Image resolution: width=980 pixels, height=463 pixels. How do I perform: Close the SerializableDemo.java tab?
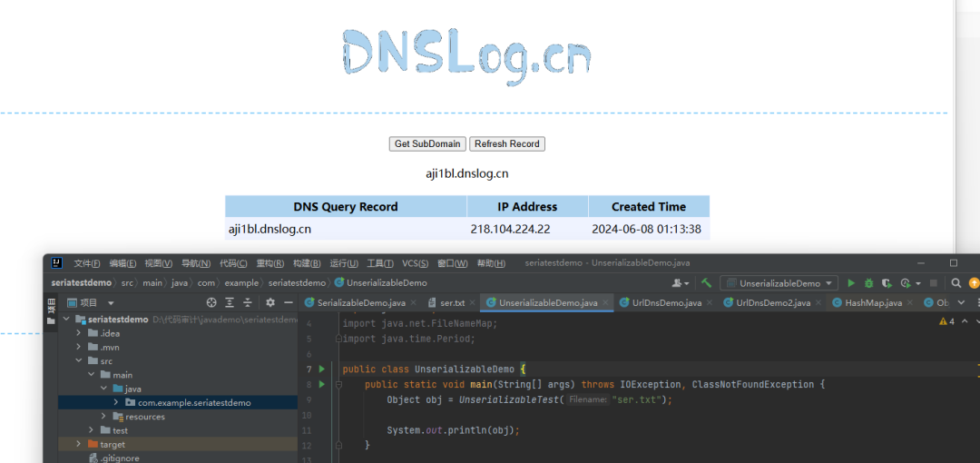[413, 303]
